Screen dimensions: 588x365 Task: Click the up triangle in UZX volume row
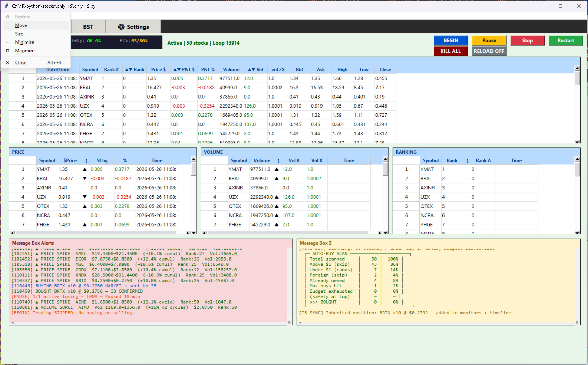pyautogui.click(x=276, y=197)
